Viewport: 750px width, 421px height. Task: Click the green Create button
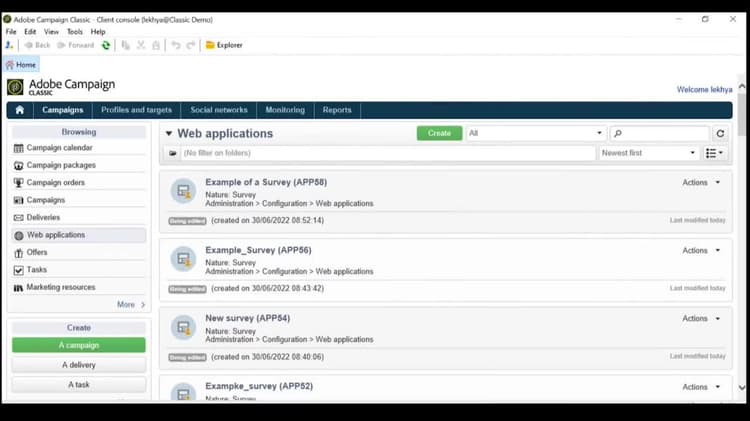pos(439,133)
